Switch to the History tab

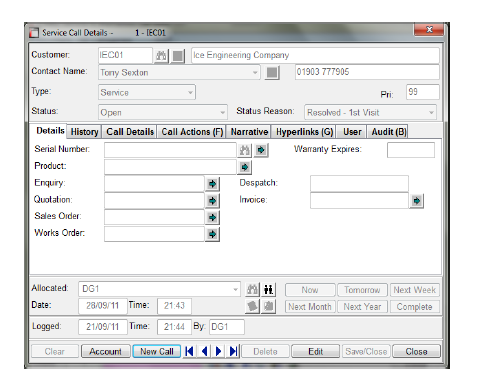(x=84, y=132)
